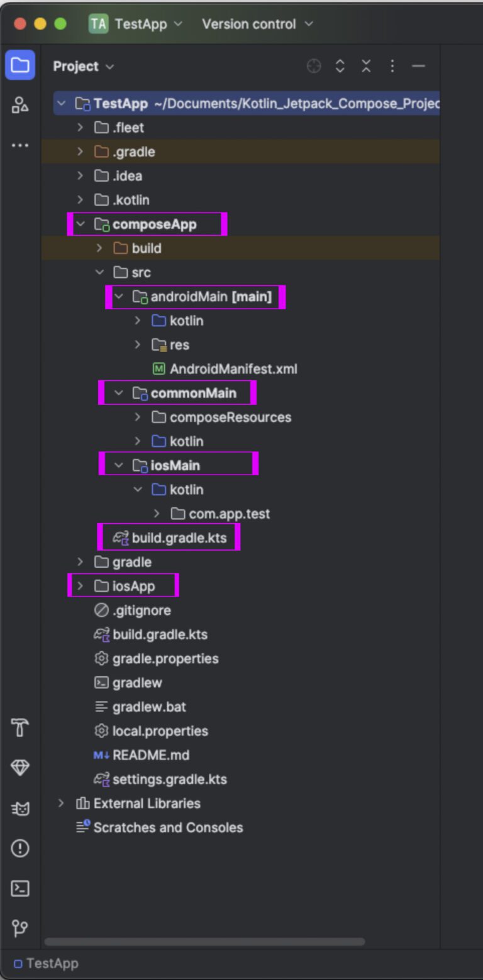Expand the External Libraries node
This screenshot has width=483, height=980.
60,803
